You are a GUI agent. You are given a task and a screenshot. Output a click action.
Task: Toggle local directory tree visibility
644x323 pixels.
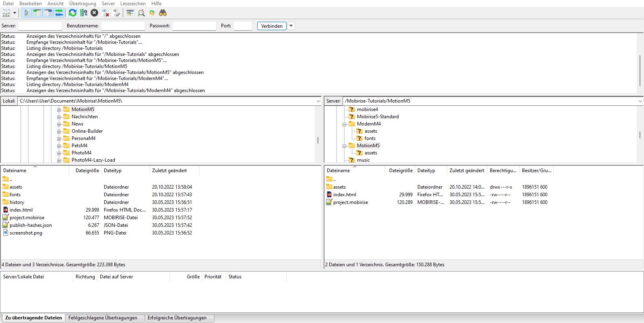(x=37, y=13)
